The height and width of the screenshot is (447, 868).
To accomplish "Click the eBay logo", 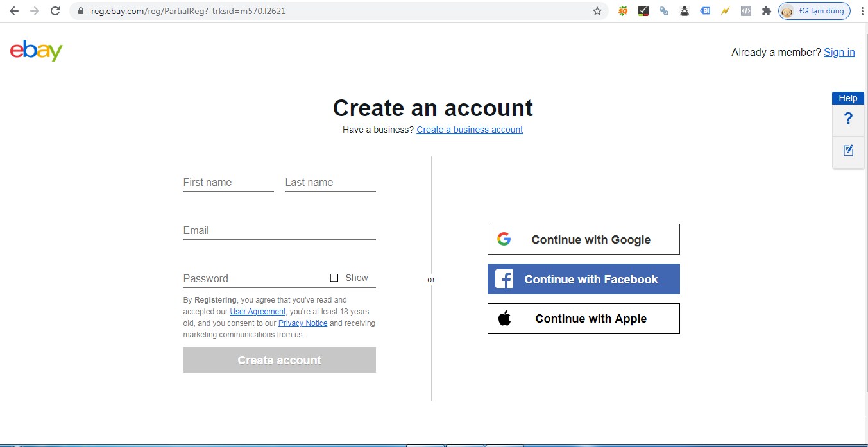I will click(37, 51).
